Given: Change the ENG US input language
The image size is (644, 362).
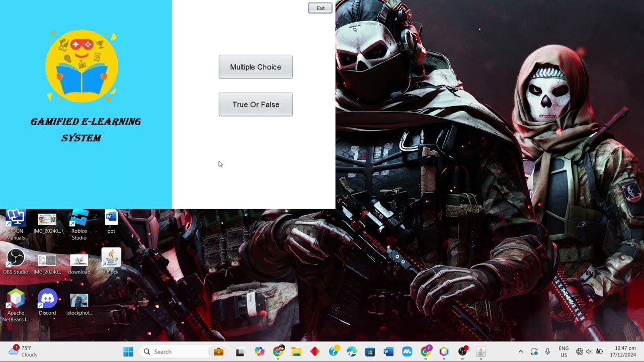Looking at the screenshot, I should pos(563,352).
